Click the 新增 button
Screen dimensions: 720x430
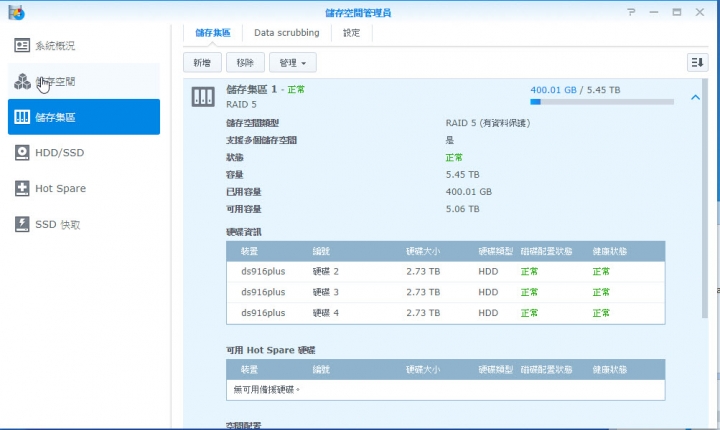click(202, 62)
